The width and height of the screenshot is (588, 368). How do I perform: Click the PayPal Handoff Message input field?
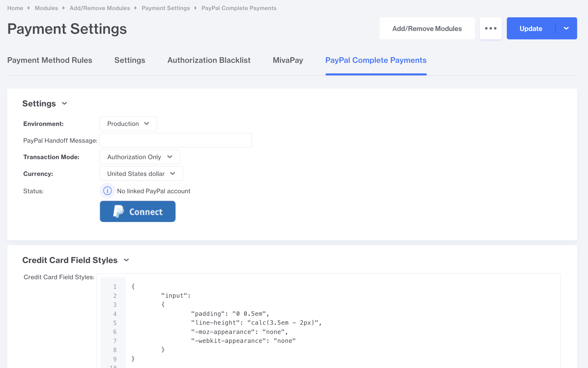(x=176, y=140)
